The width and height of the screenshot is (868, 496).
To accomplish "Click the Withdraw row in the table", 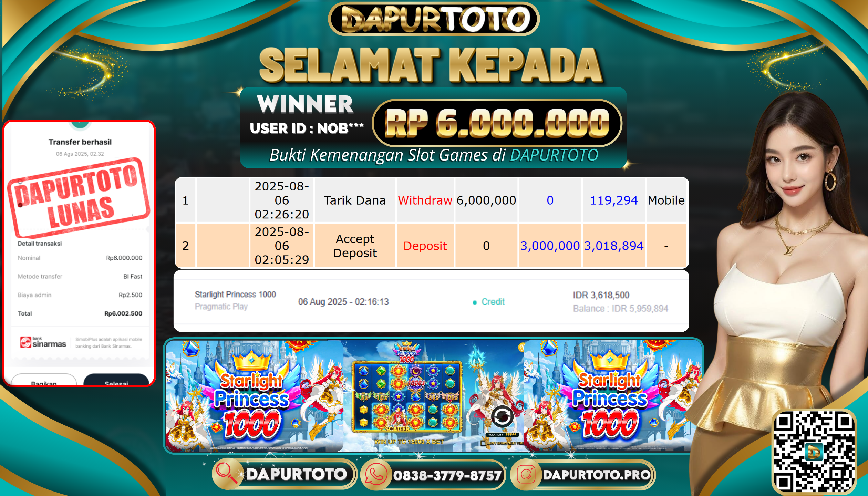I will 431,200.
